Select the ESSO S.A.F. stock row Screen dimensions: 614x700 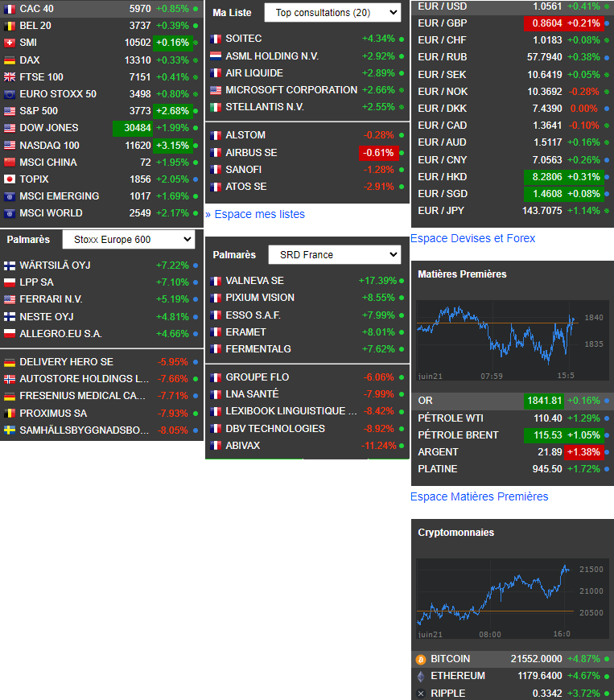tap(307, 315)
